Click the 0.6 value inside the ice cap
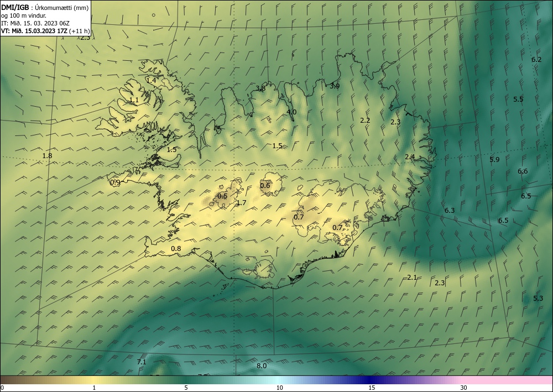553x392 pixels. coord(265,186)
